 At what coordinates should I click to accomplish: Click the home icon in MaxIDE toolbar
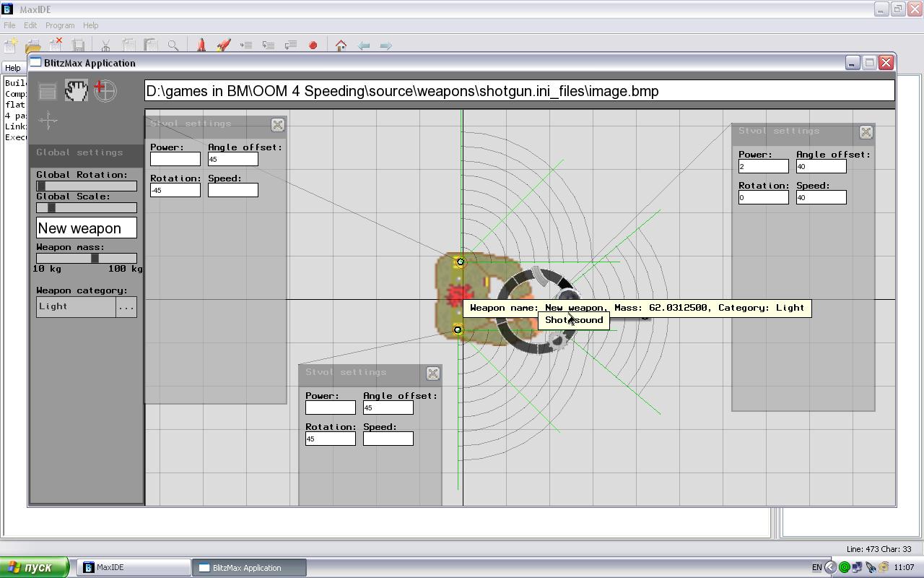point(341,45)
